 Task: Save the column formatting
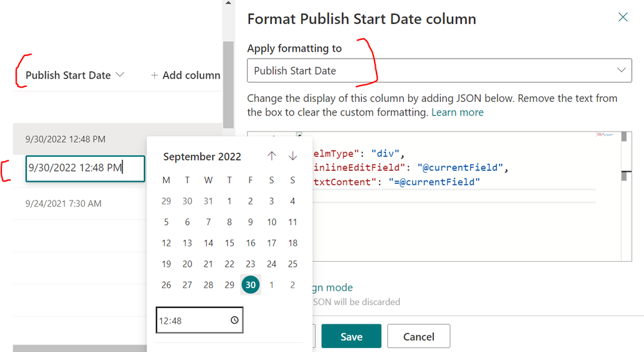coord(351,336)
